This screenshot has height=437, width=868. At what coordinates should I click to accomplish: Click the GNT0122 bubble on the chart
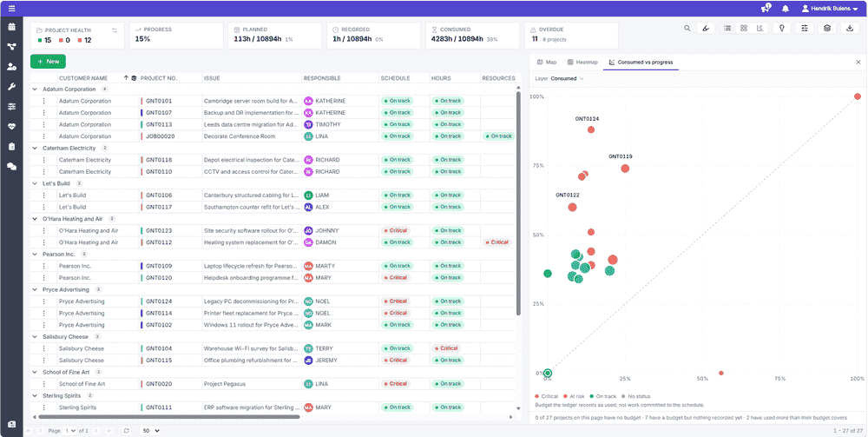point(572,207)
